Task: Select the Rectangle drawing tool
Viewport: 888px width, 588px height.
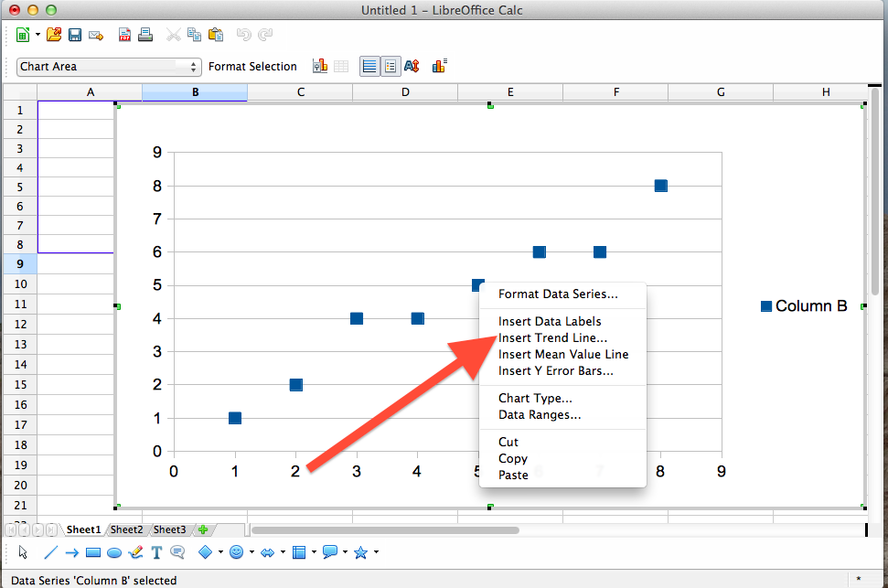Action: (93, 552)
